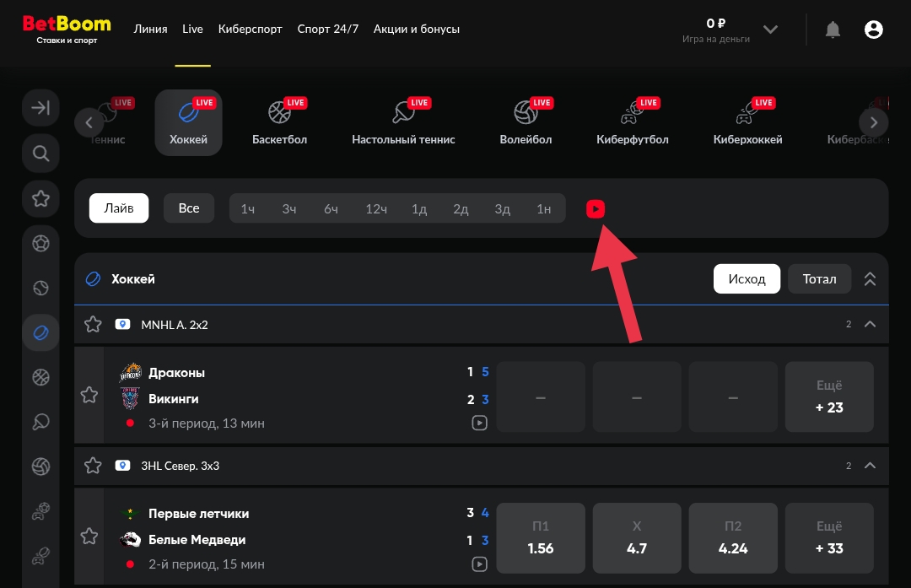Click the search icon in sidebar
This screenshot has height=588, width=911.
coord(40,154)
